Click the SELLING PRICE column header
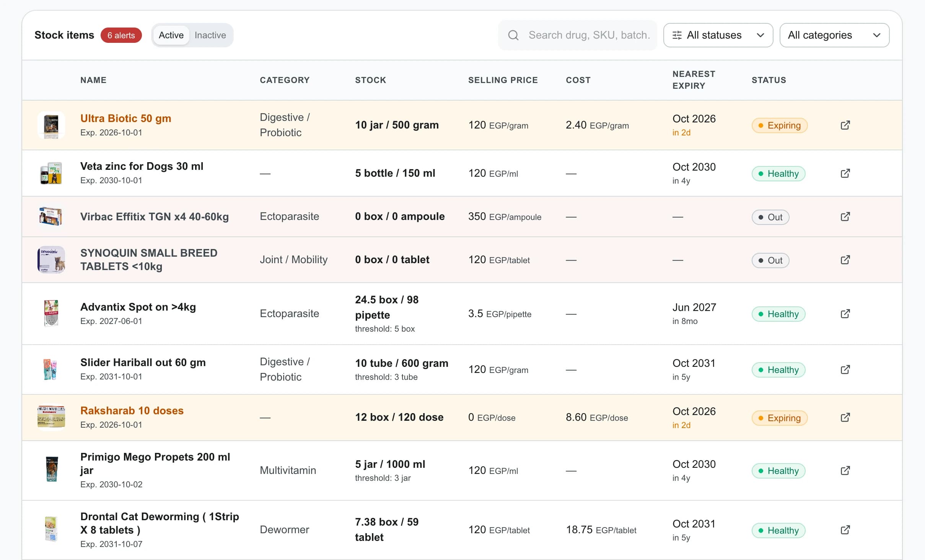Viewport: 925px width, 560px height. tap(503, 80)
